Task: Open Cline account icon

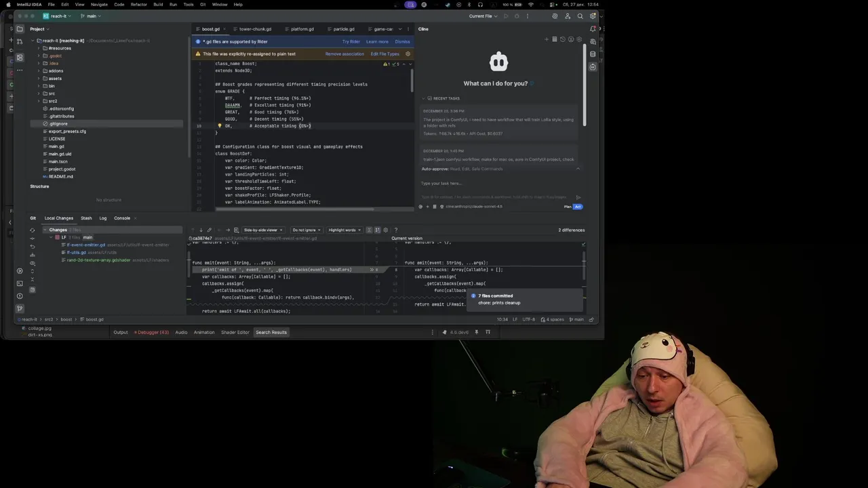Action: pyautogui.click(x=570, y=39)
